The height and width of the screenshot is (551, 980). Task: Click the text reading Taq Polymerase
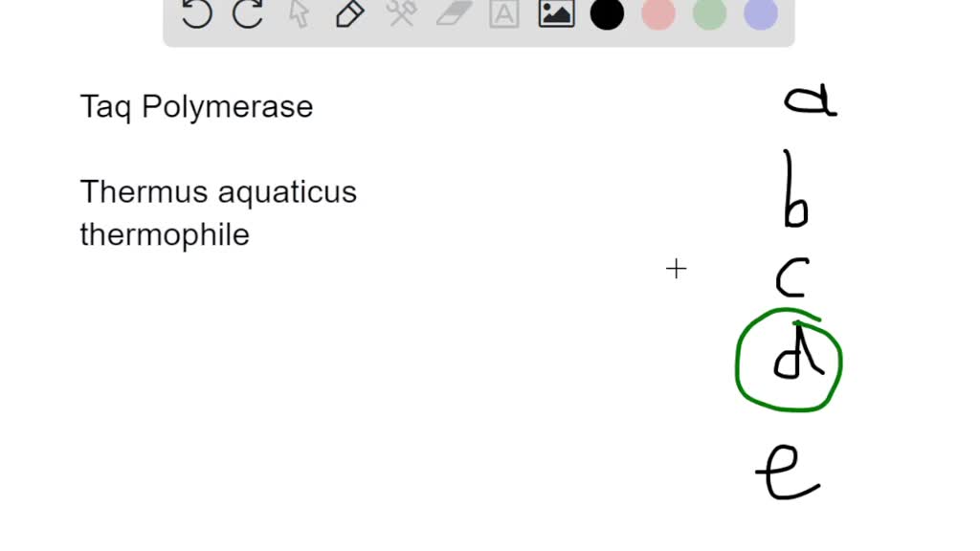point(196,106)
